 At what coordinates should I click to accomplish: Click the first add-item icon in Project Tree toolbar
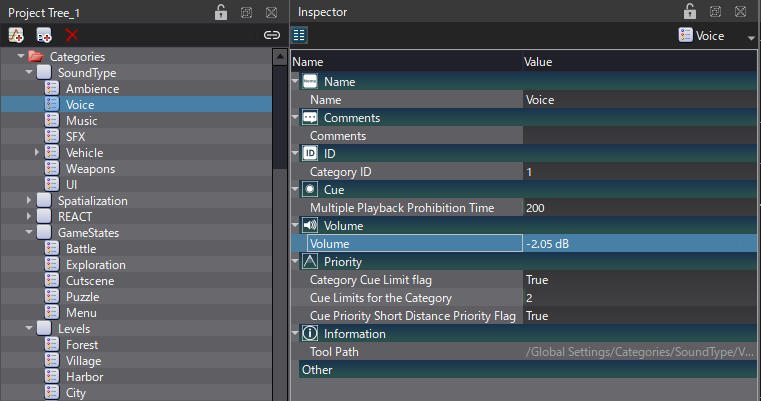tap(16, 35)
